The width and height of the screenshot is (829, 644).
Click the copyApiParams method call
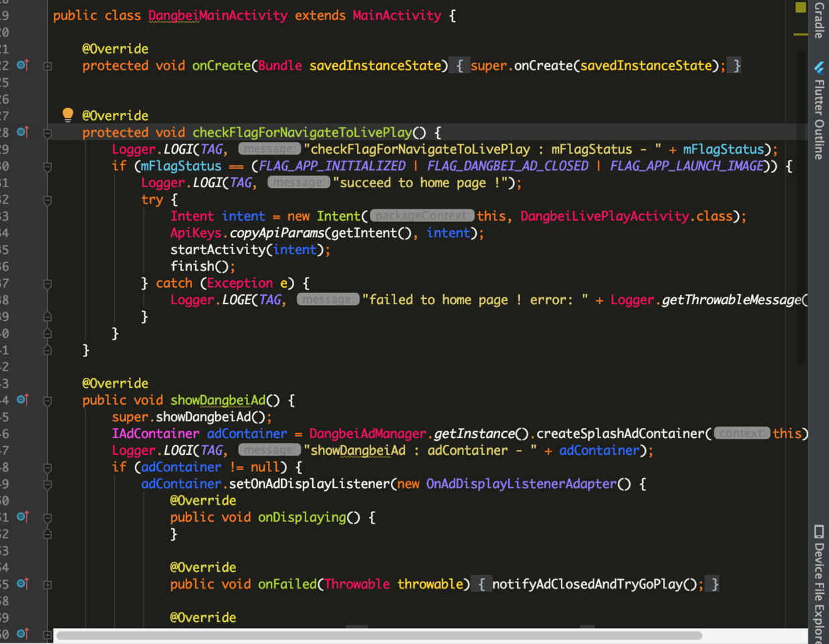click(x=277, y=233)
